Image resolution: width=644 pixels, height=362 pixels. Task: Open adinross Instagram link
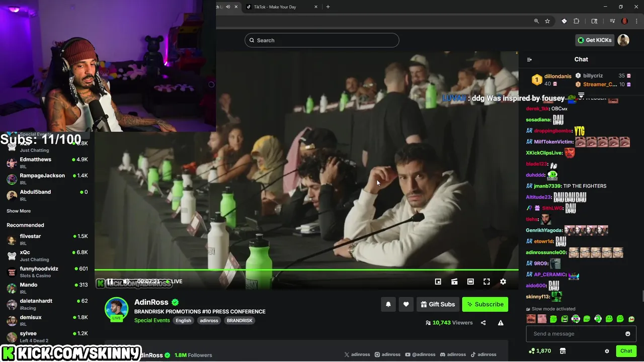tap(387, 354)
